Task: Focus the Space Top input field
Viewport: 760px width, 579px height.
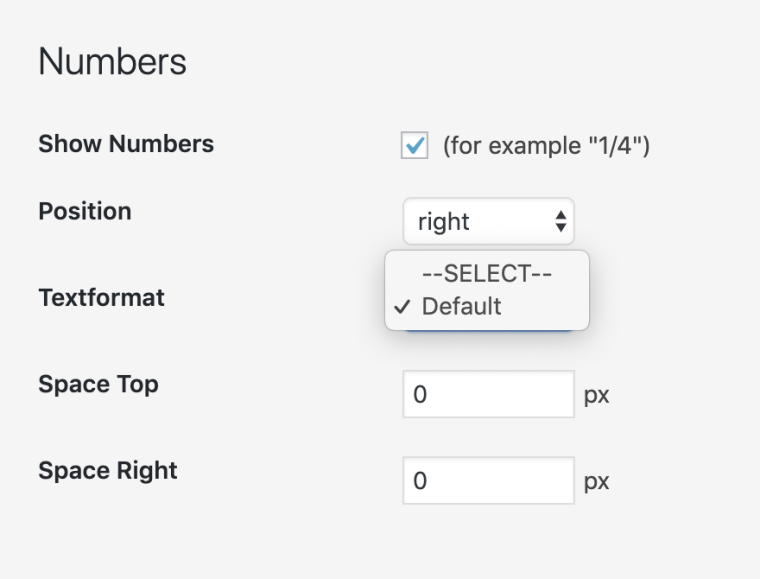Action: point(488,394)
